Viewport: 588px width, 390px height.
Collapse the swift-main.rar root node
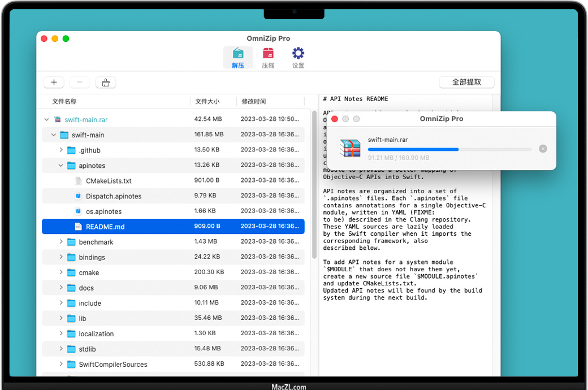(46, 120)
